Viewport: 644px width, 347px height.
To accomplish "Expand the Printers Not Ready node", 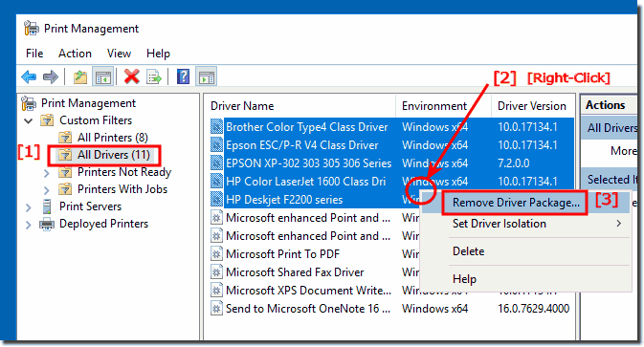I will pyautogui.click(x=47, y=173).
